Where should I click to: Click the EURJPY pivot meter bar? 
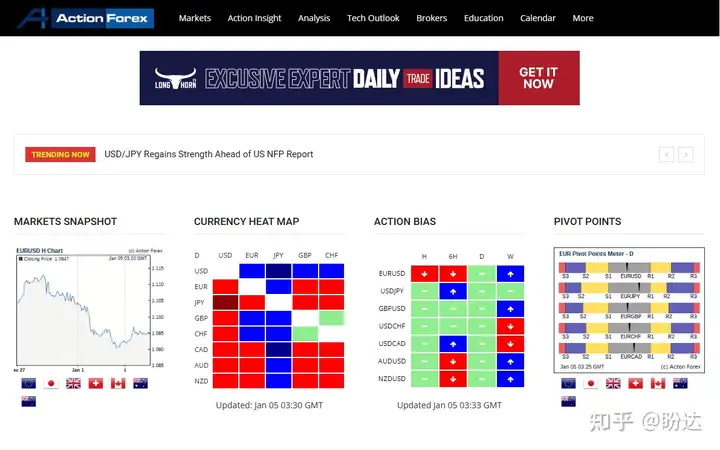(629, 288)
